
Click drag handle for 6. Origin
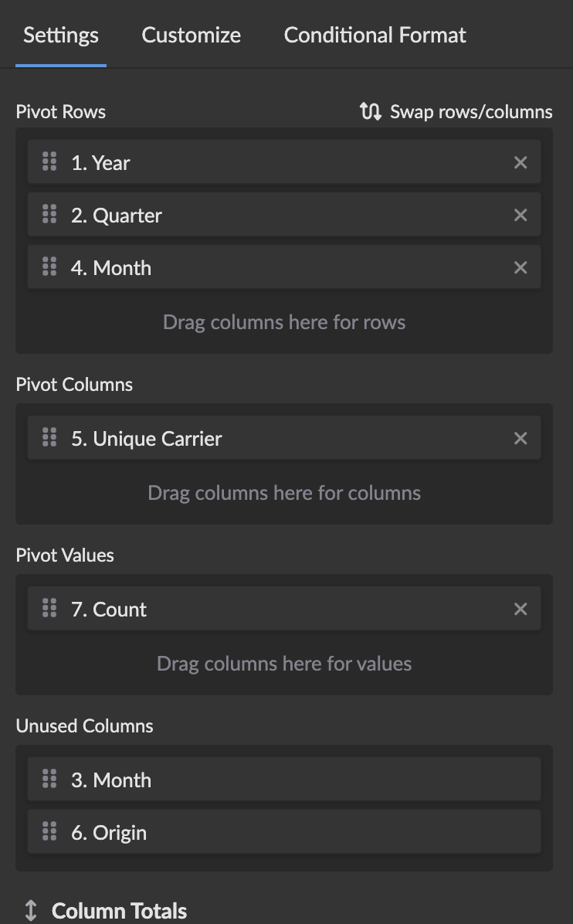click(49, 831)
